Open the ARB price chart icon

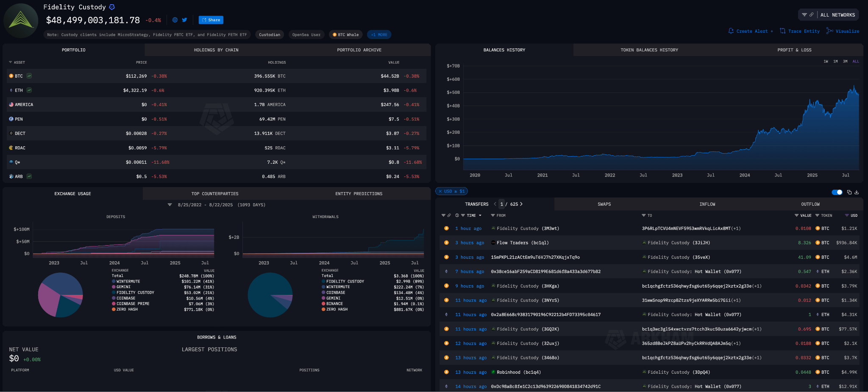[29, 176]
